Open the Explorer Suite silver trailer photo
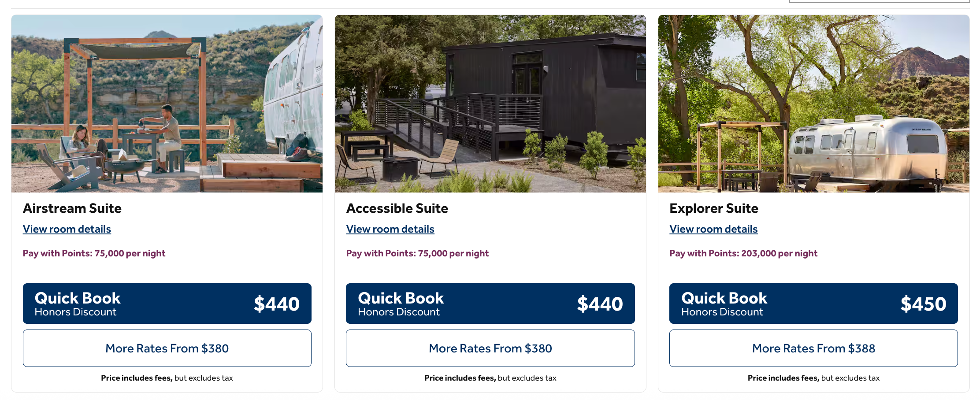The height and width of the screenshot is (400, 980). (813, 104)
